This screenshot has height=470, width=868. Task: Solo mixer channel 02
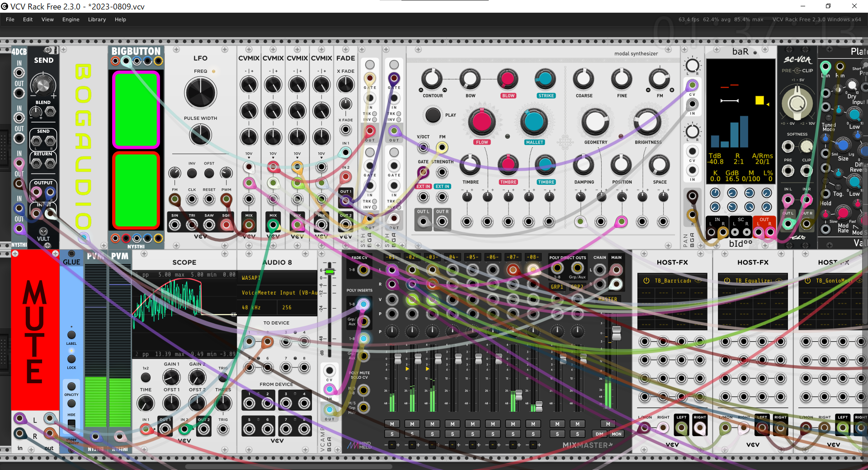point(412,434)
